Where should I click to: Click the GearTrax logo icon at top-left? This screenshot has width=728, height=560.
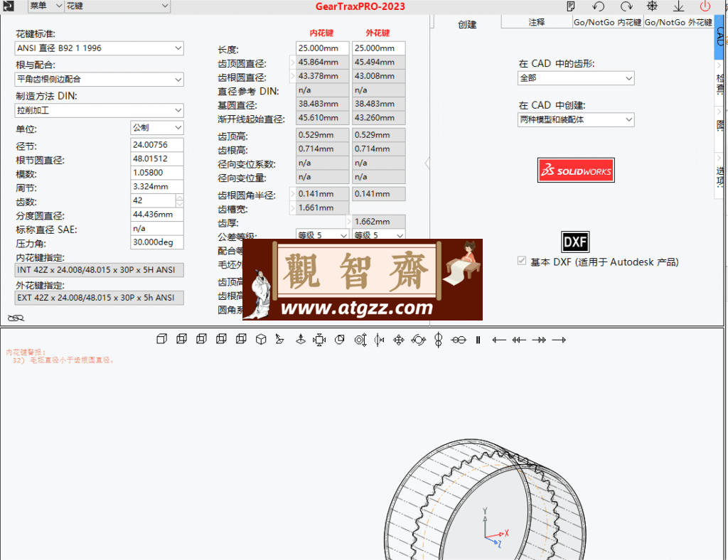click(9, 6)
